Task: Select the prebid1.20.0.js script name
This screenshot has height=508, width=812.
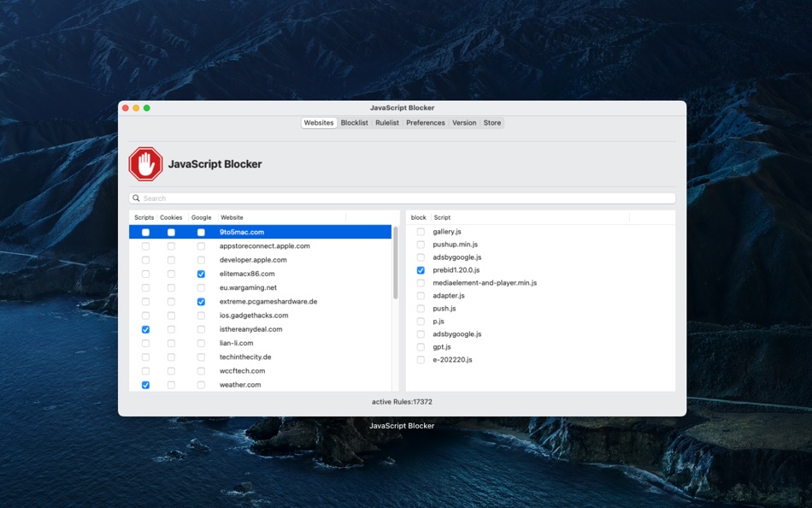Action: pyautogui.click(x=456, y=270)
